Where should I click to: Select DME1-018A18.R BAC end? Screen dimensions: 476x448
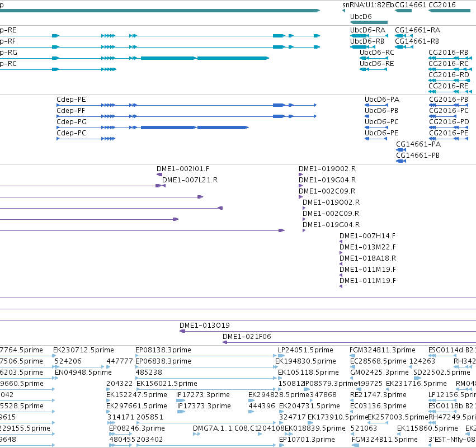[x=341, y=264]
